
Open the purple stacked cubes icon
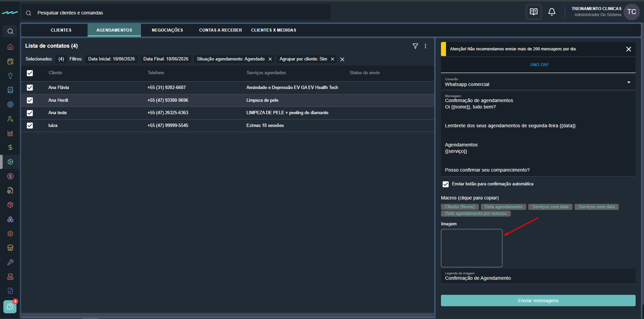[10, 219]
